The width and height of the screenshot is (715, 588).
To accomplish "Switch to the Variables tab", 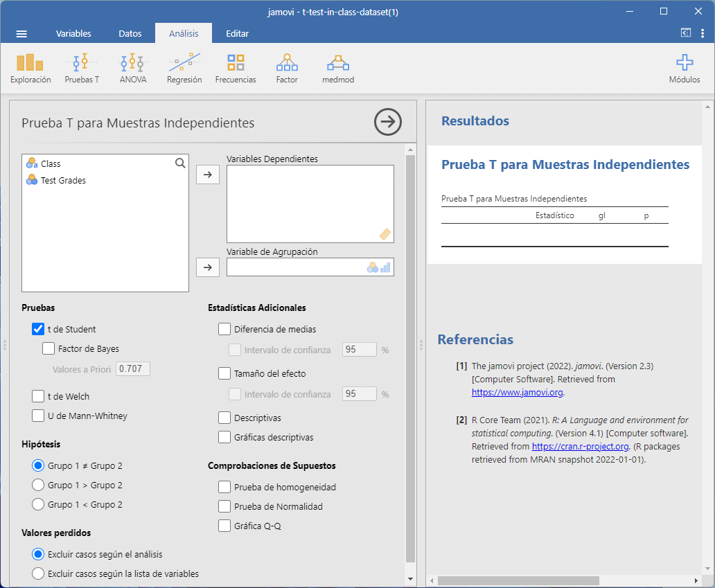I will [x=73, y=33].
